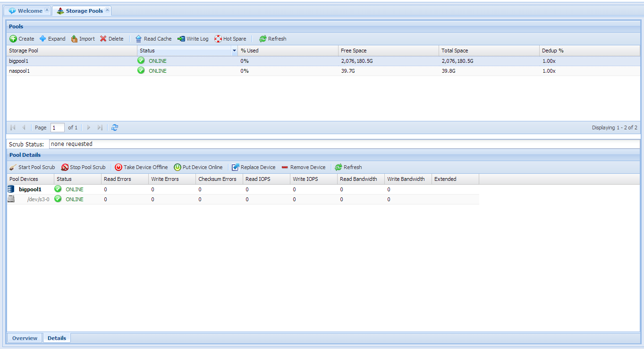Close the Welcome tab

[47, 10]
